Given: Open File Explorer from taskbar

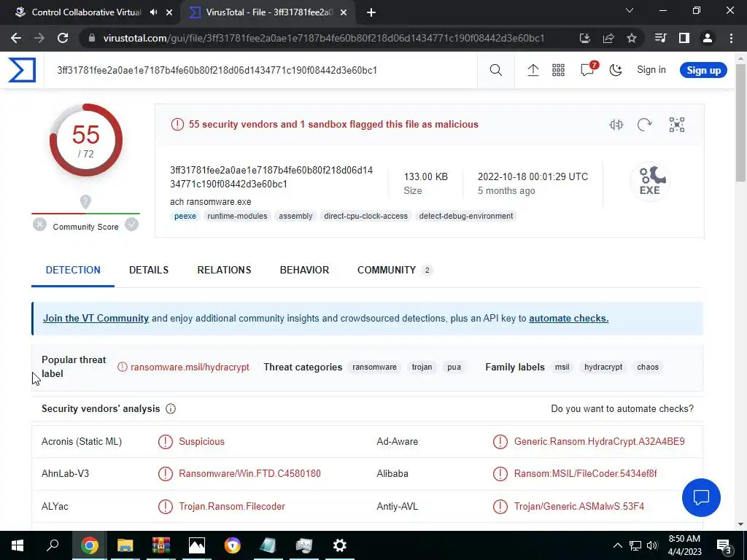Looking at the screenshot, I should click(125, 545).
